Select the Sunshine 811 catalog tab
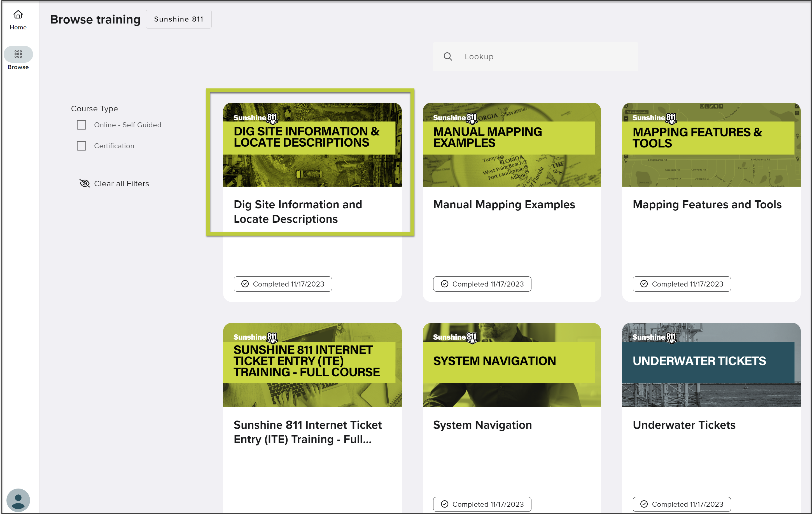The width and height of the screenshot is (812, 514). [178, 19]
